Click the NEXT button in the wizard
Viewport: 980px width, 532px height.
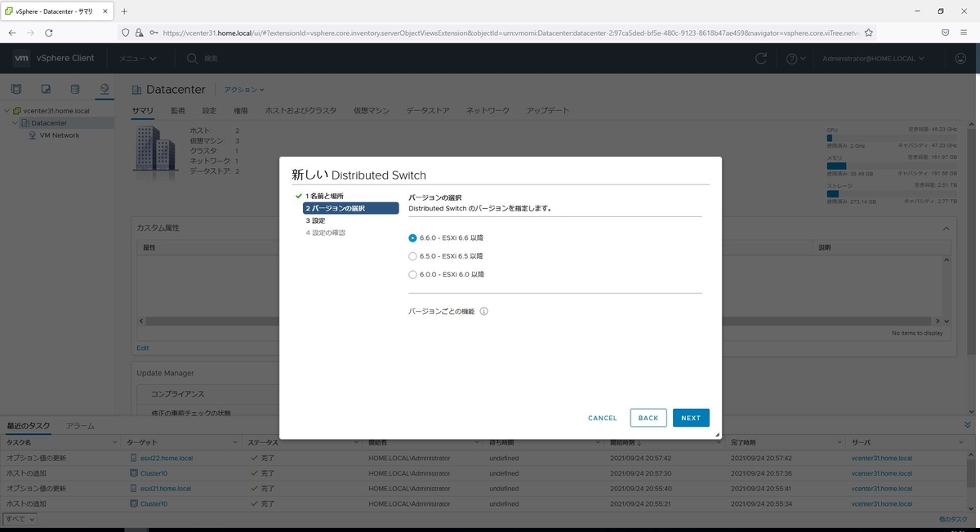691,418
